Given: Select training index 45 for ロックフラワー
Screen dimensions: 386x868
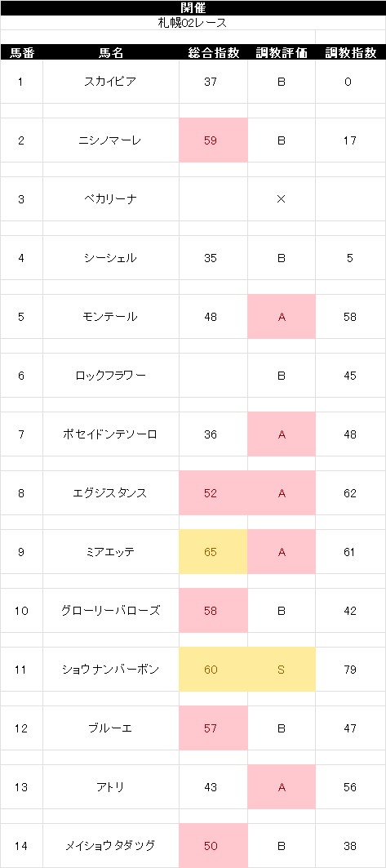Looking at the screenshot, I should 351,376.
